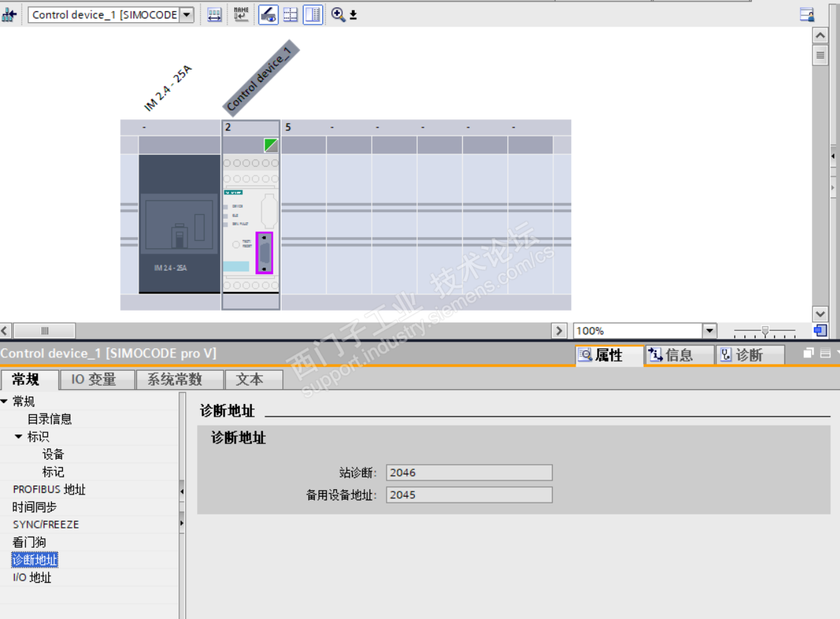Toggle the split editor view button
Screen dimensions: 840x619
(x=313, y=15)
